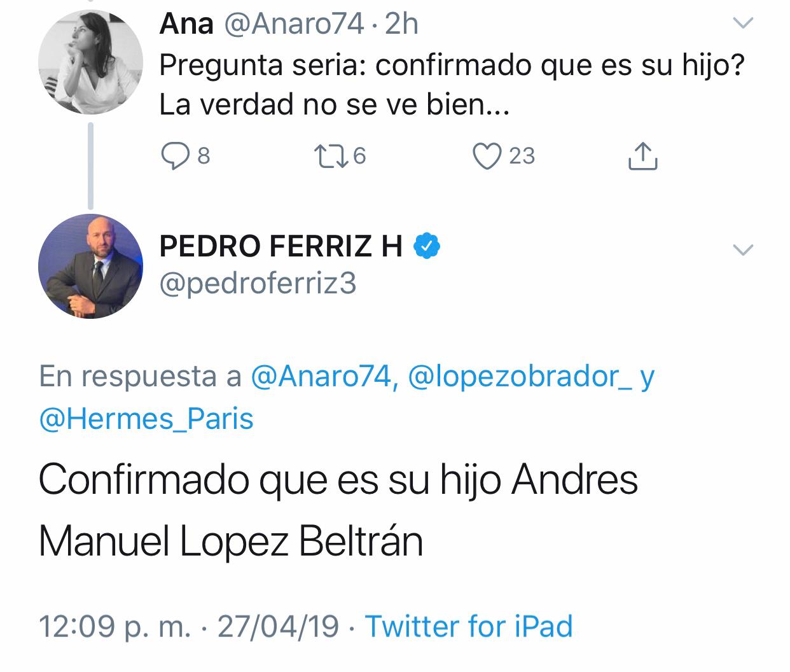Viewport: 790px width, 672px height.
Task: Open the @Hermes_Paris mention
Action: (x=146, y=419)
